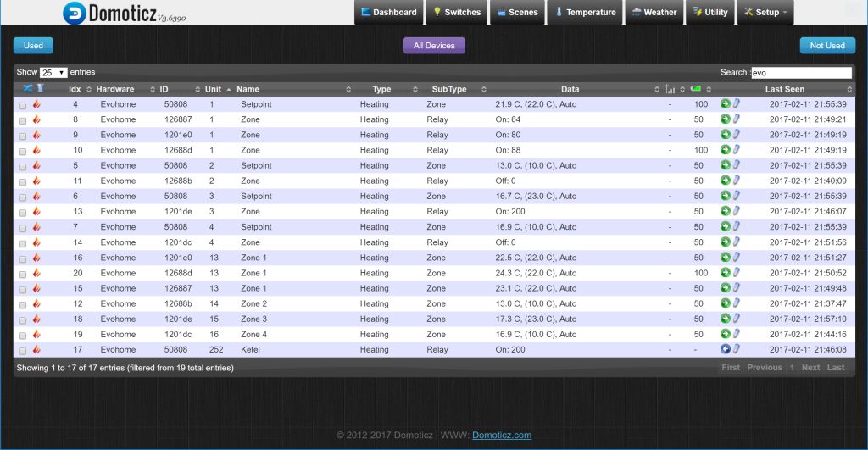
Task: Open the Show entries count dropdown
Action: 53,73
